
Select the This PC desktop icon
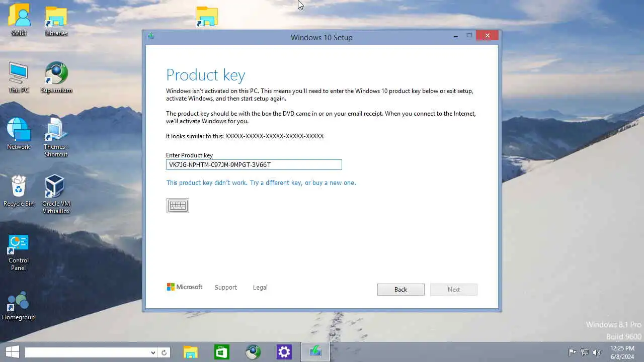pos(19,78)
